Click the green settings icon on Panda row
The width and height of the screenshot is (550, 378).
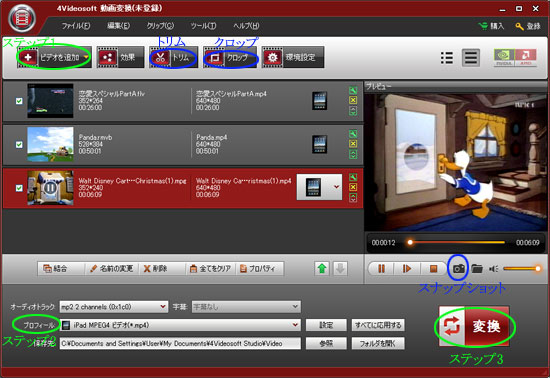[x=353, y=134]
